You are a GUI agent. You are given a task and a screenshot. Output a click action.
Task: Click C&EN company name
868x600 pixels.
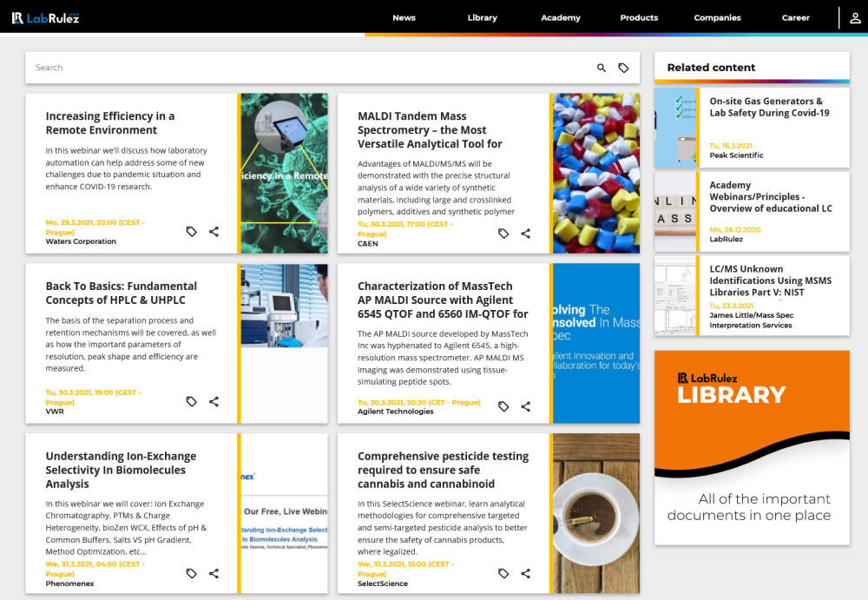(x=367, y=244)
